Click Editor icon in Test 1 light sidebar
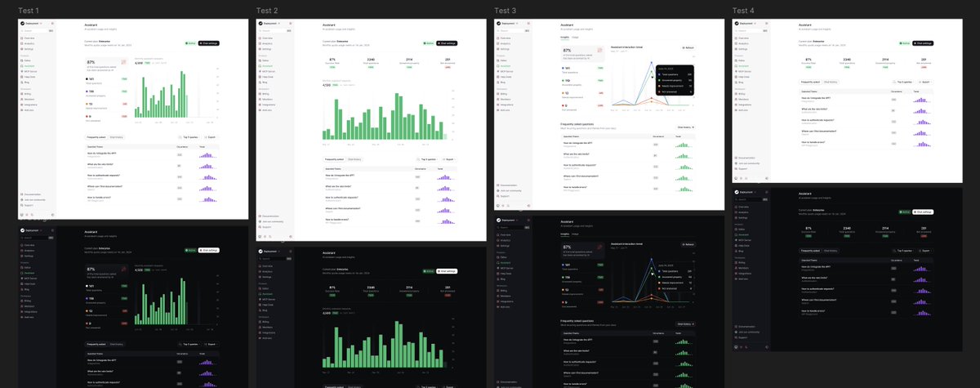This screenshot has height=388, width=980. tap(21, 60)
